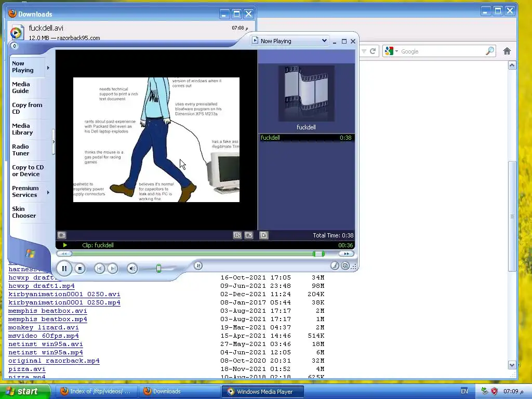Select fuckdell item in the playlist

coord(306,137)
